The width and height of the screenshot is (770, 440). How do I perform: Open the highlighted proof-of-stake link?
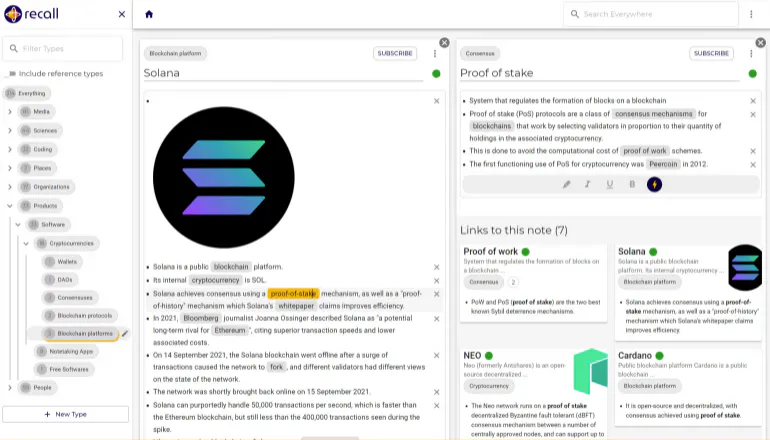click(x=293, y=294)
